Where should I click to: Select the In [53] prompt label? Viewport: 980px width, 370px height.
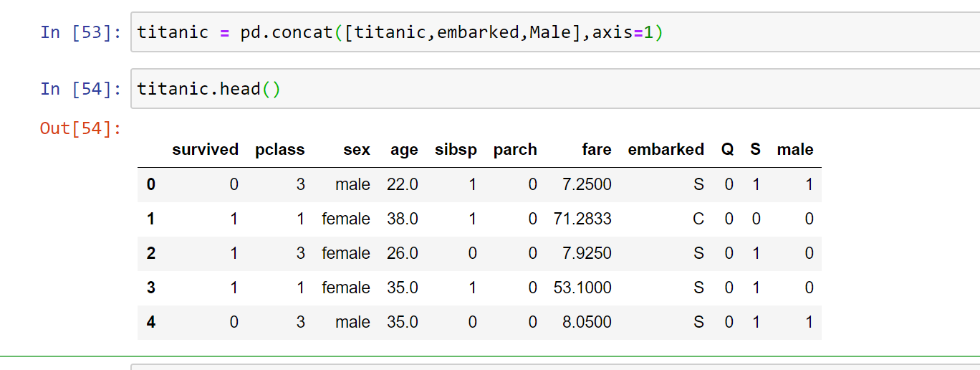click(81, 32)
